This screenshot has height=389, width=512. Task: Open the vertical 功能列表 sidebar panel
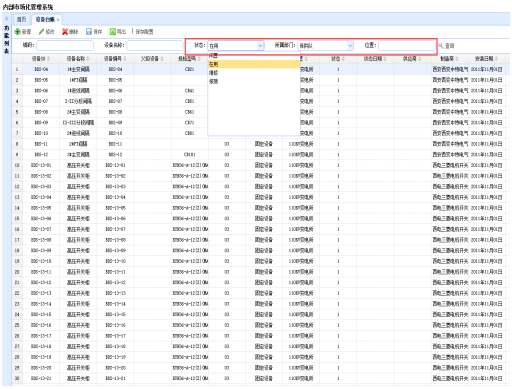coord(6,39)
